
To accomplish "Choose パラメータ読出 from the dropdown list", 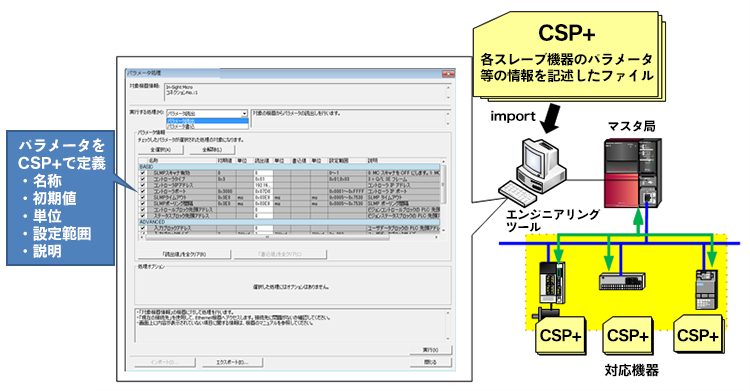I will [207, 121].
